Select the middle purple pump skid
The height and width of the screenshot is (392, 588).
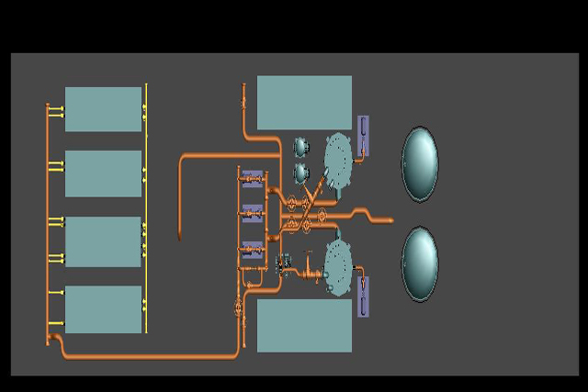tap(253, 214)
